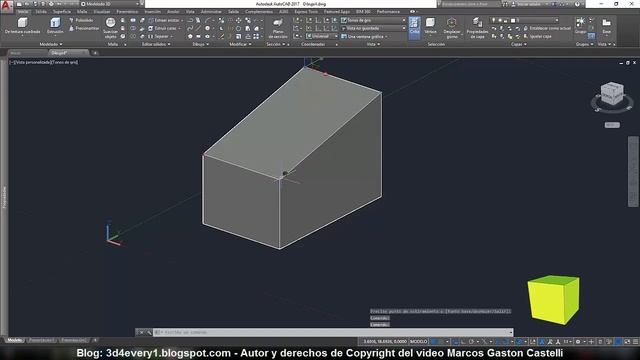This screenshot has width=640, height=360.
Task: Click the Move tool in Modificar panel
Action: point(239,20)
